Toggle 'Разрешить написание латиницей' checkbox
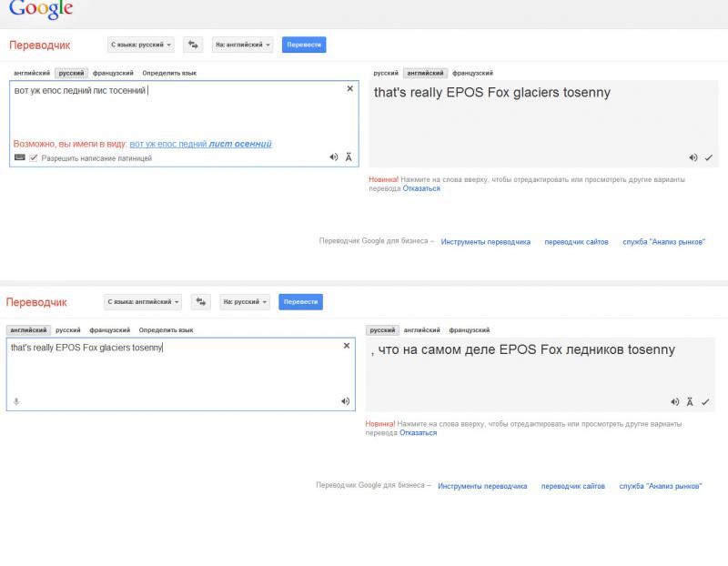This screenshot has height=566, width=728. pyautogui.click(x=34, y=157)
